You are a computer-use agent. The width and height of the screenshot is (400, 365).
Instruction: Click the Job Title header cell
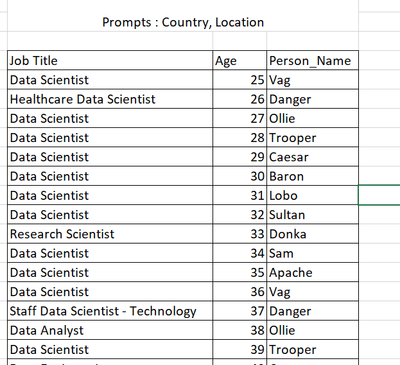110,61
